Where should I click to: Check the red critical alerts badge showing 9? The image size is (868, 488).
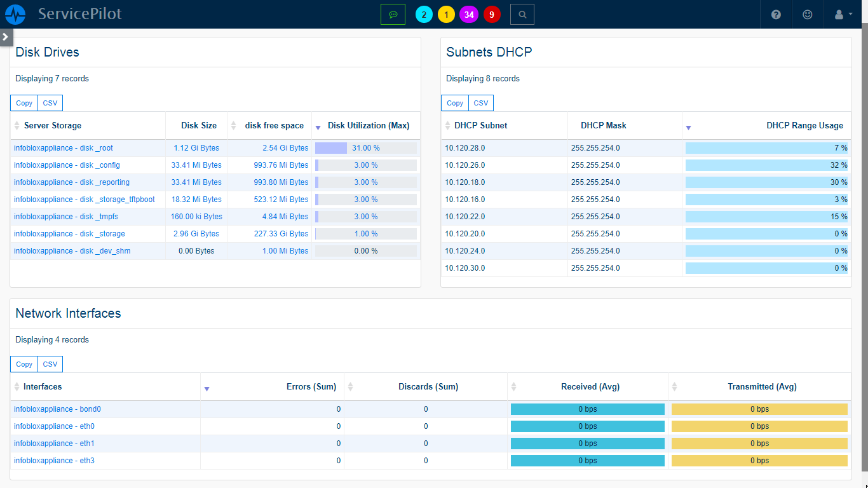492,13
